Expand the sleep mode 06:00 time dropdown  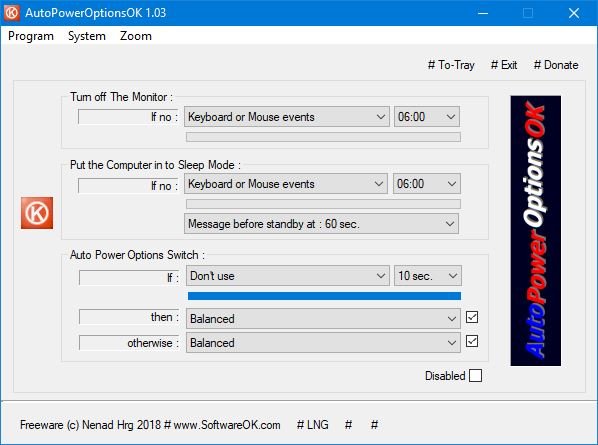coord(426,184)
